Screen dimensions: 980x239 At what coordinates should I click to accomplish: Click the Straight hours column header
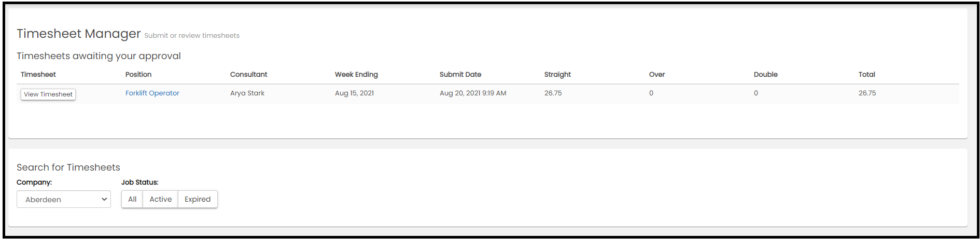point(557,75)
